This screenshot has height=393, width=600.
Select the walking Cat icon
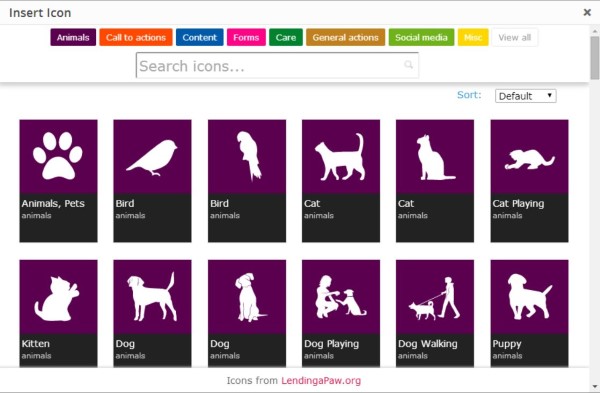click(x=341, y=181)
